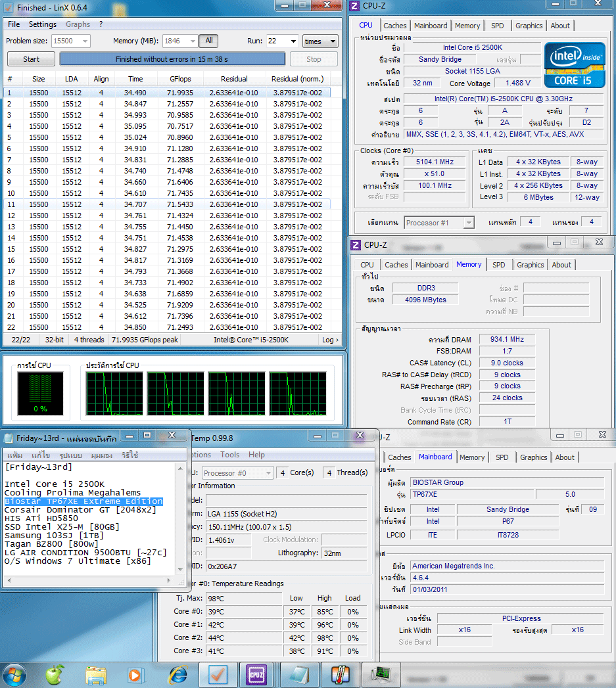Image resolution: width=616 pixels, height=688 pixels.
Task: Open About tab in the Memory CPU-Z window
Action: tap(561, 265)
